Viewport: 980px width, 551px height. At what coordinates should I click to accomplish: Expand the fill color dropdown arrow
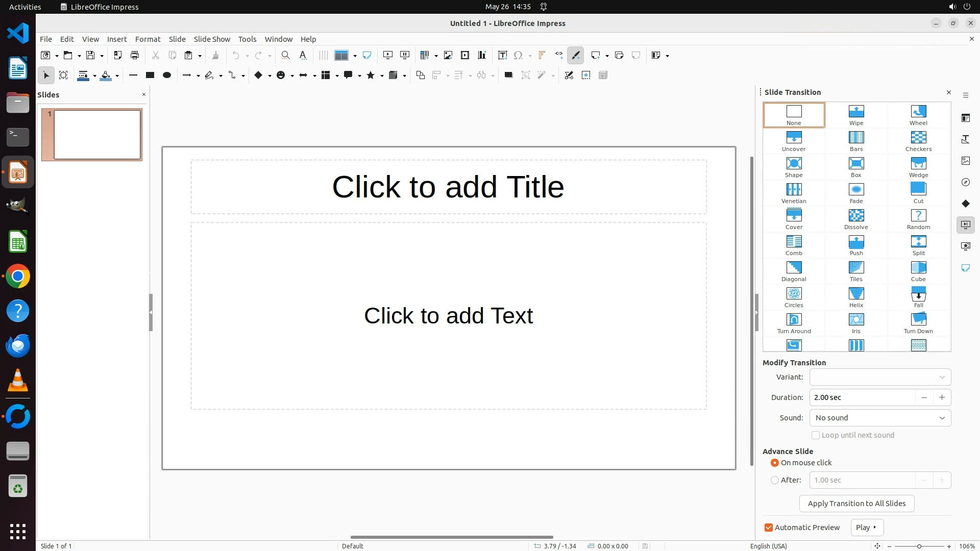tap(117, 76)
